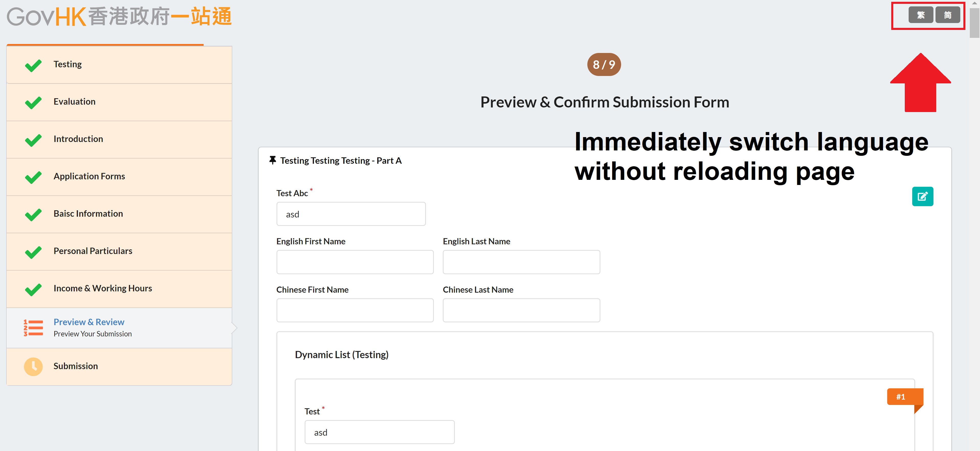This screenshot has width=980, height=451.
Task: Click the green checkmark beside Testing
Action: tap(34, 65)
